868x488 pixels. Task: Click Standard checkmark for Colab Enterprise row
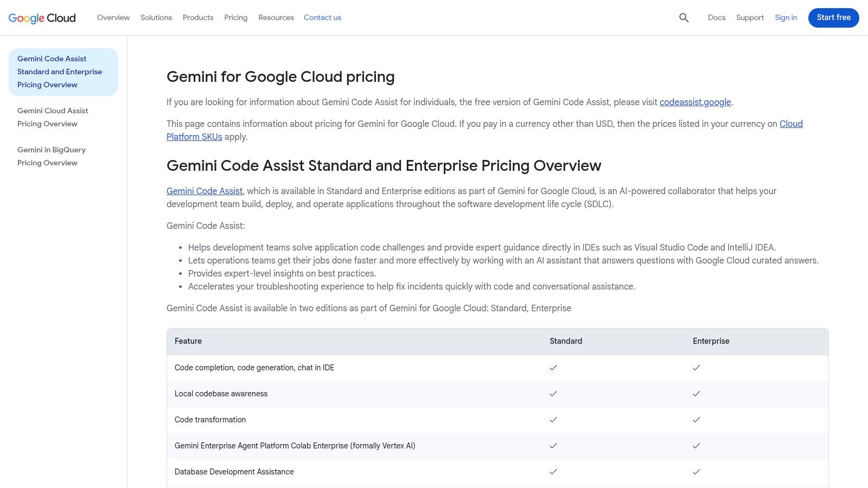point(553,446)
